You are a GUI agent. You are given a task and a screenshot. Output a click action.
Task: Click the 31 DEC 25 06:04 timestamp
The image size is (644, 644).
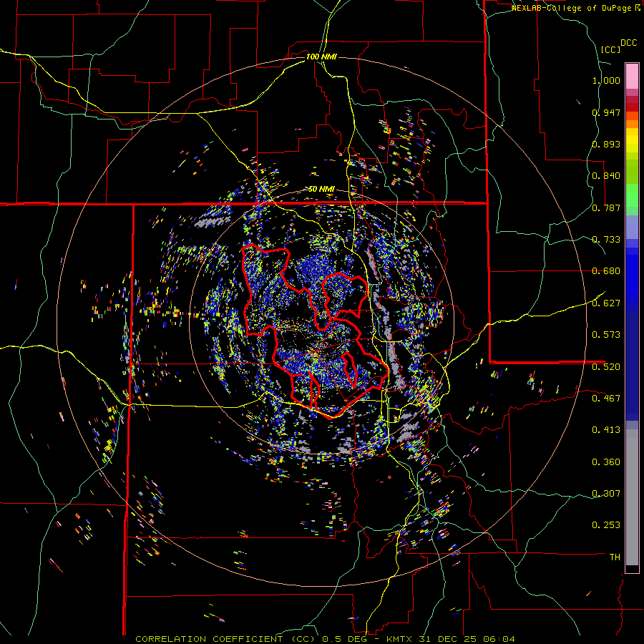[x=467, y=639]
